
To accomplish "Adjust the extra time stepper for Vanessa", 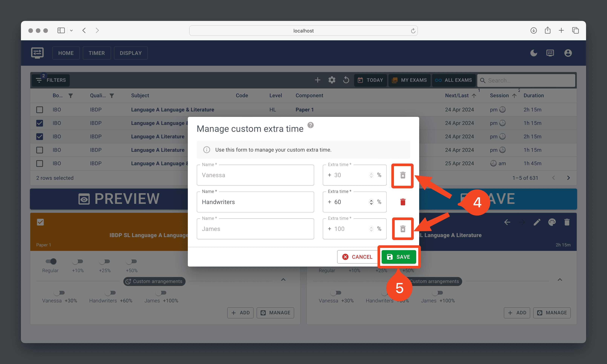I will coord(371,175).
